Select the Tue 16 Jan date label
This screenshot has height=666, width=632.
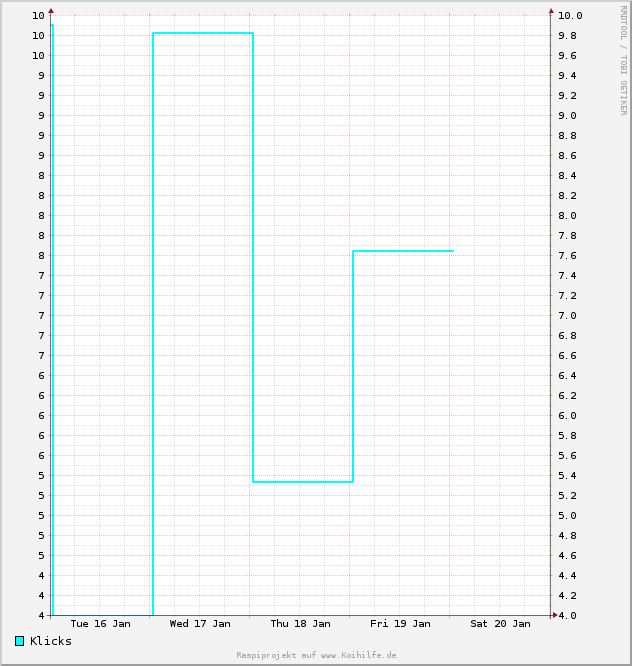(x=100, y=623)
